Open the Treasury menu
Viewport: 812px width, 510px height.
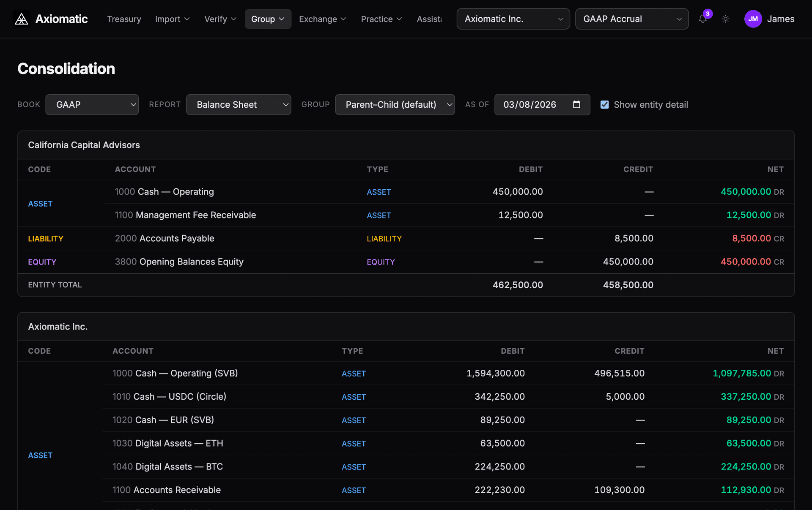point(124,19)
